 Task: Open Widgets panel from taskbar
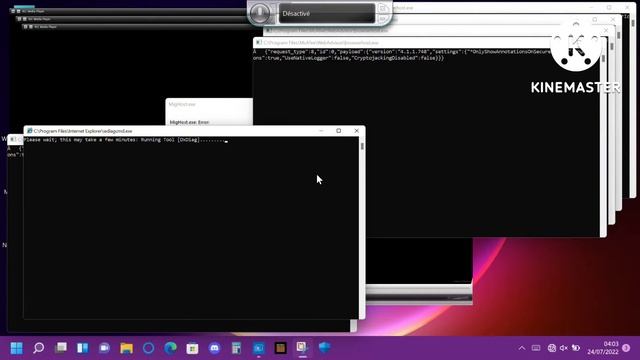click(83, 348)
